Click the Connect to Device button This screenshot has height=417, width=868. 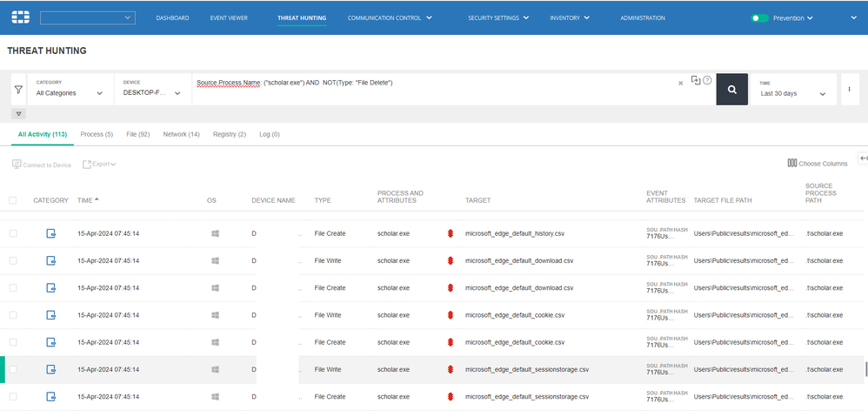click(x=42, y=165)
